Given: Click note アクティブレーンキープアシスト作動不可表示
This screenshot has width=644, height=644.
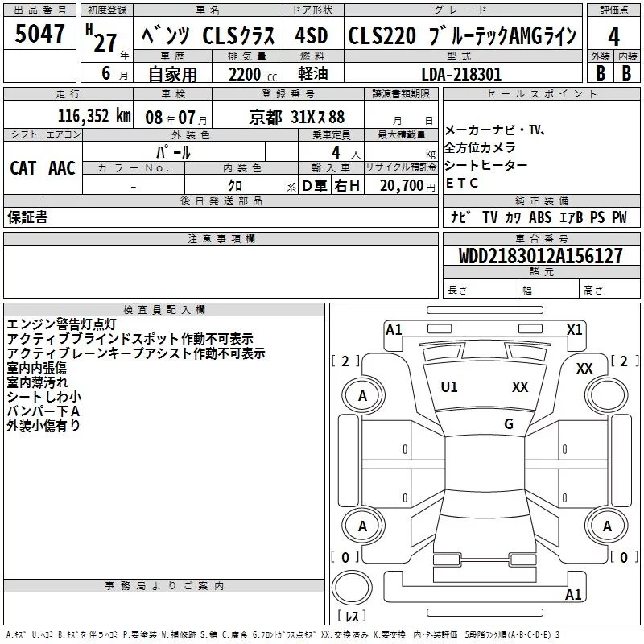Looking at the screenshot, I should pos(136,353).
